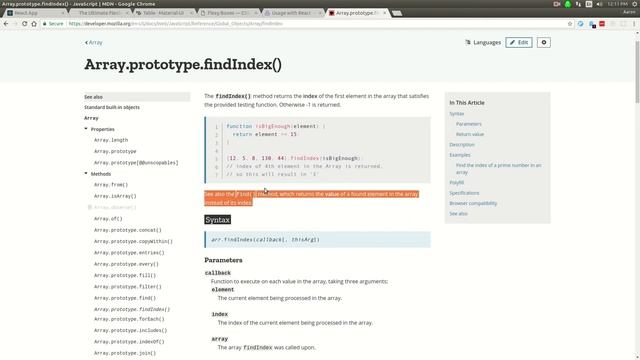Switch to the Table - Material-UI tab
This screenshot has height=360, width=640.
pyautogui.click(x=164, y=13)
